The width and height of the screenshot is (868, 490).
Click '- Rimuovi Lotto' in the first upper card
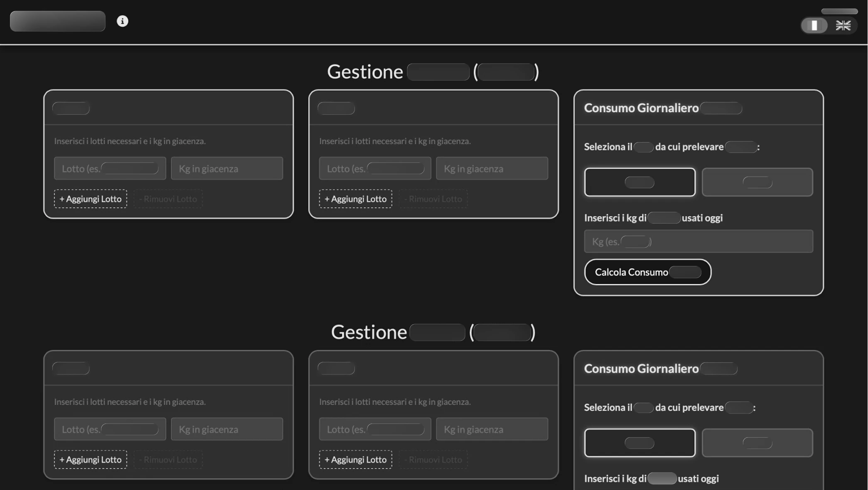coord(168,199)
